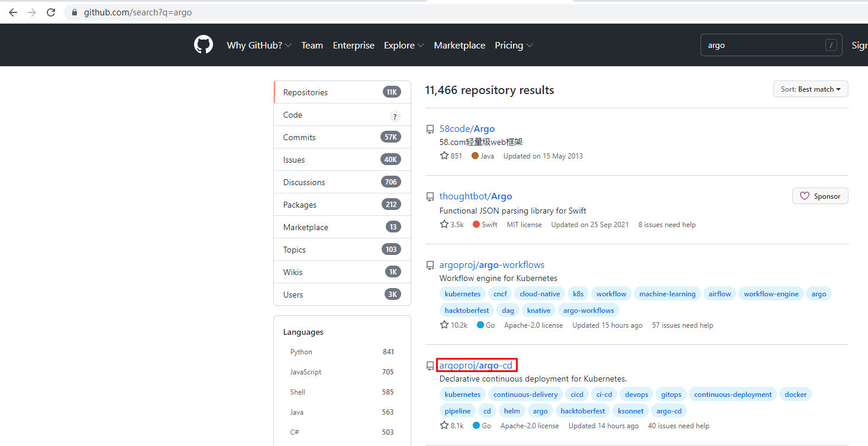The image size is (868, 446).
Task: Open the argoproj/argo-workflows repository
Action: point(492,265)
